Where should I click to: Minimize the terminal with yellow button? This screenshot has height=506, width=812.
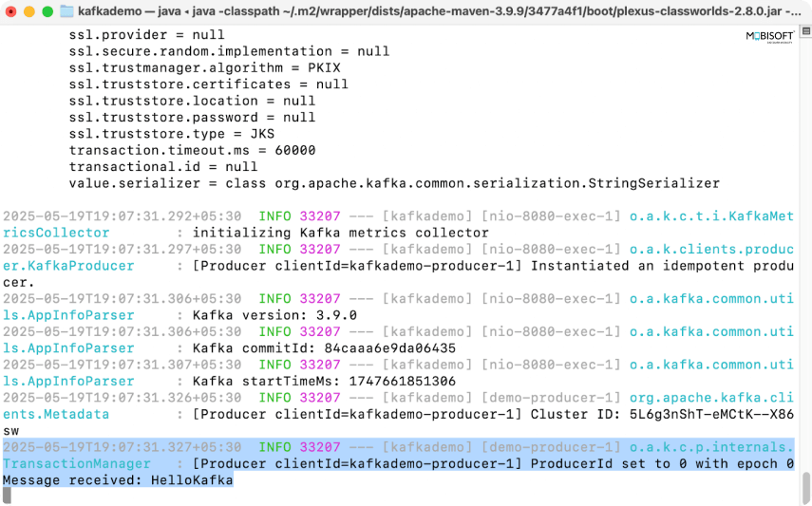pyautogui.click(x=29, y=11)
